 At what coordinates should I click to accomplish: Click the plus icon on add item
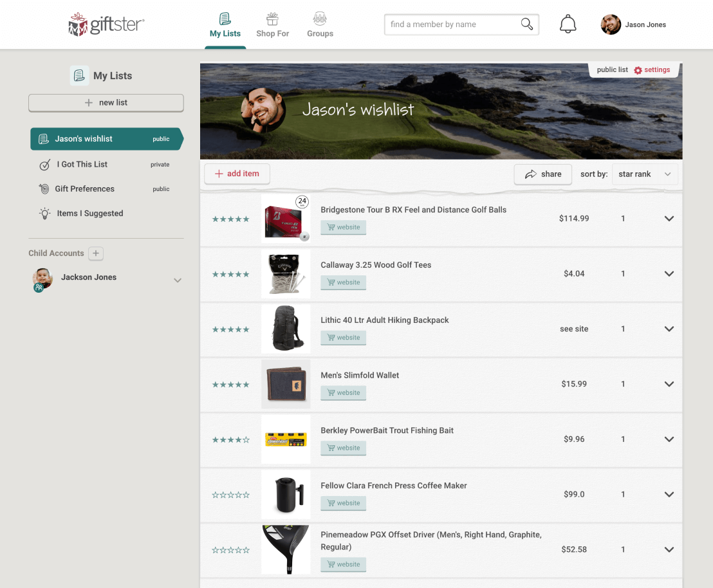[219, 174]
